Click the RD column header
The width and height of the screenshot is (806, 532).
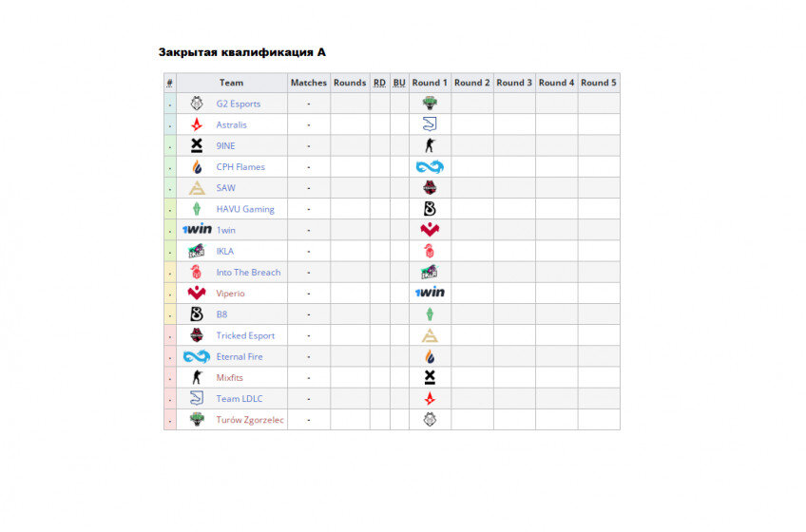coord(379,83)
